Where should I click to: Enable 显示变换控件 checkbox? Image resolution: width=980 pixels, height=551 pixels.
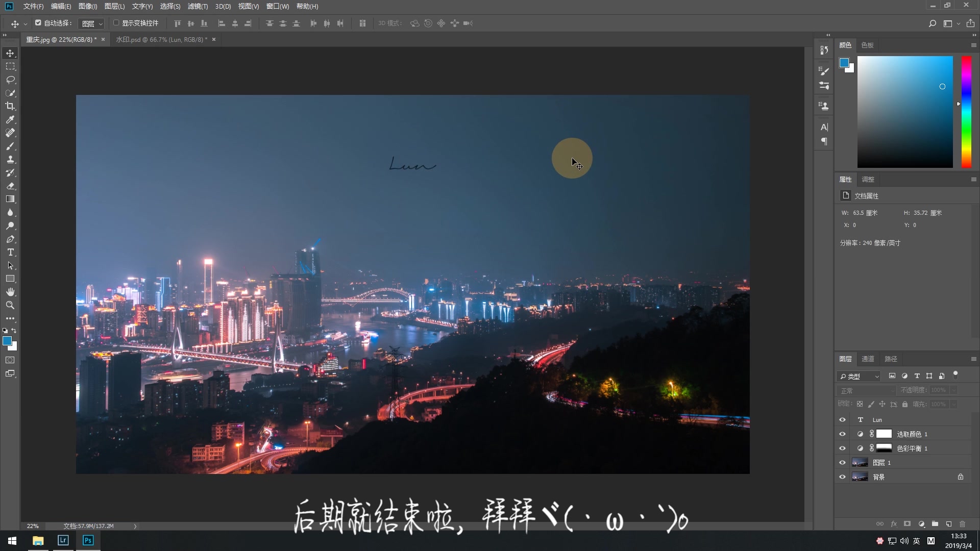coord(116,22)
